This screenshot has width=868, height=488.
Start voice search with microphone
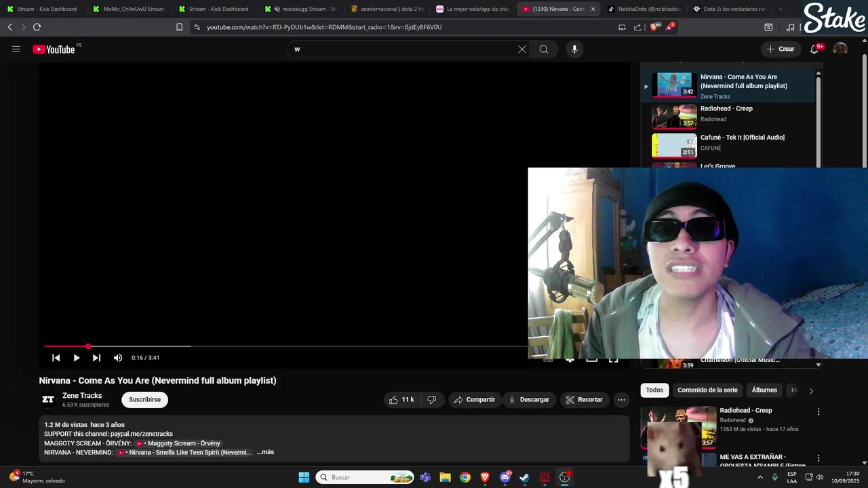(x=574, y=49)
